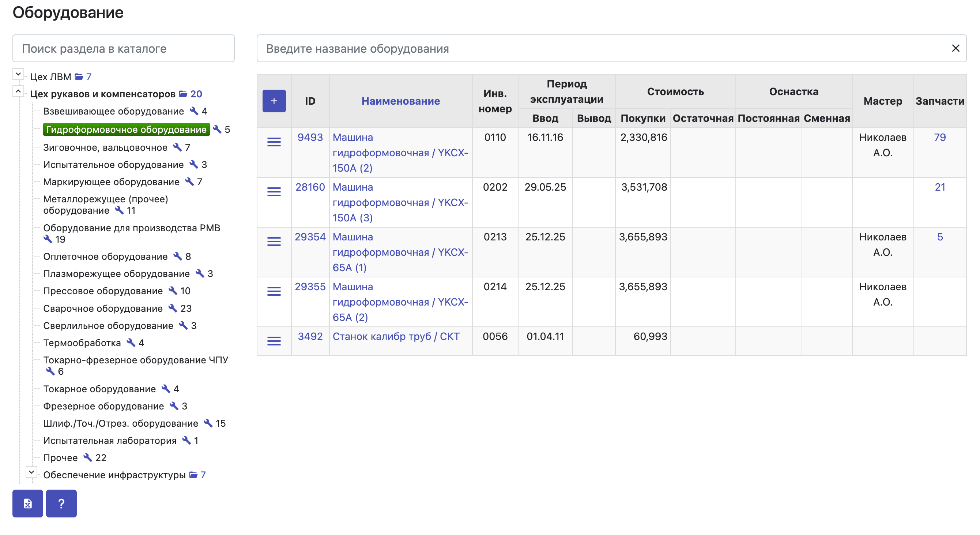The height and width of the screenshot is (535, 980).
Task: Clear the equipment search with X icon
Action: tap(955, 48)
